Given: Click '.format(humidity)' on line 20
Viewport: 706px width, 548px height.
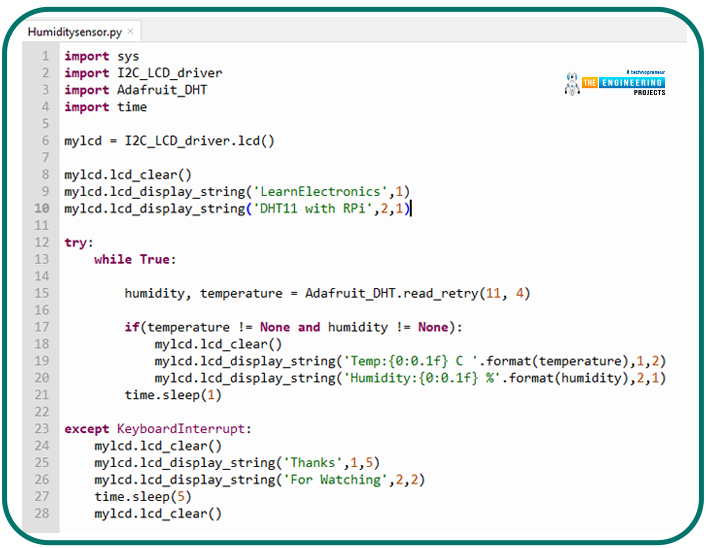Looking at the screenshot, I should pyautogui.click(x=568, y=378).
